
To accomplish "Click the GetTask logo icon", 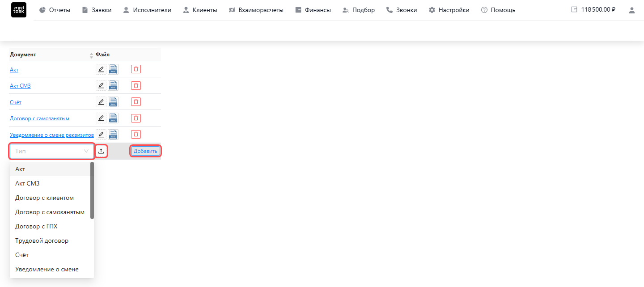I will [19, 10].
